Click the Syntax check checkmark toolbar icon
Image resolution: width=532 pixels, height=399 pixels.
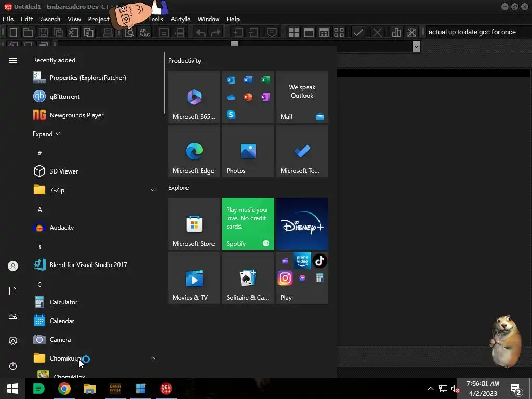pos(358,33)
